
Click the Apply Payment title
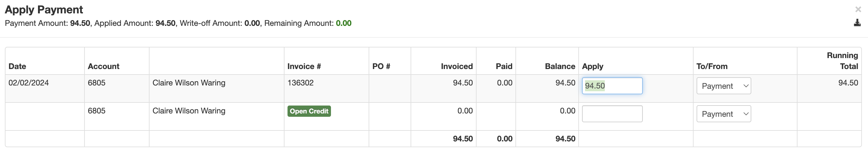tap(44, 9)
